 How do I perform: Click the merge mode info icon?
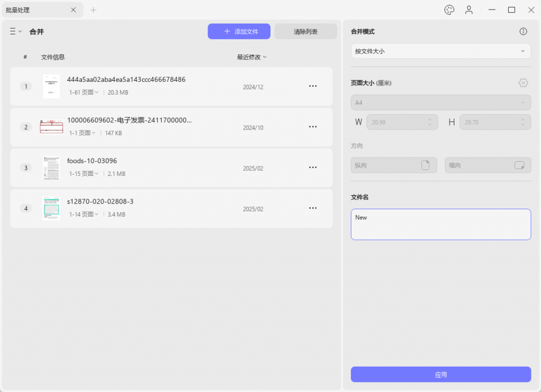click(523, 31)
